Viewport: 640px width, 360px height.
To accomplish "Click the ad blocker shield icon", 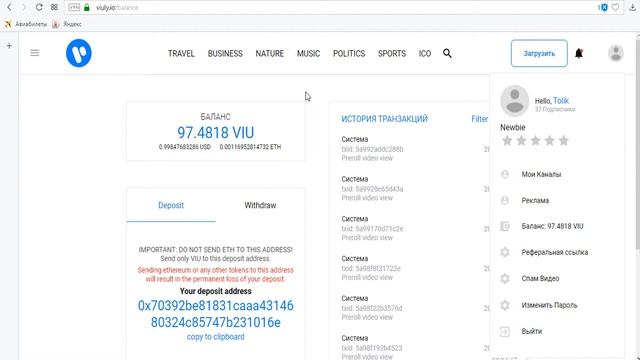I will (x=604, y=7).
